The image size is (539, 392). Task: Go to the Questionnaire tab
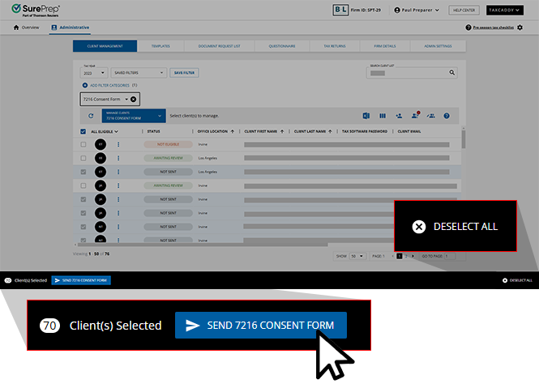point(282,46)
